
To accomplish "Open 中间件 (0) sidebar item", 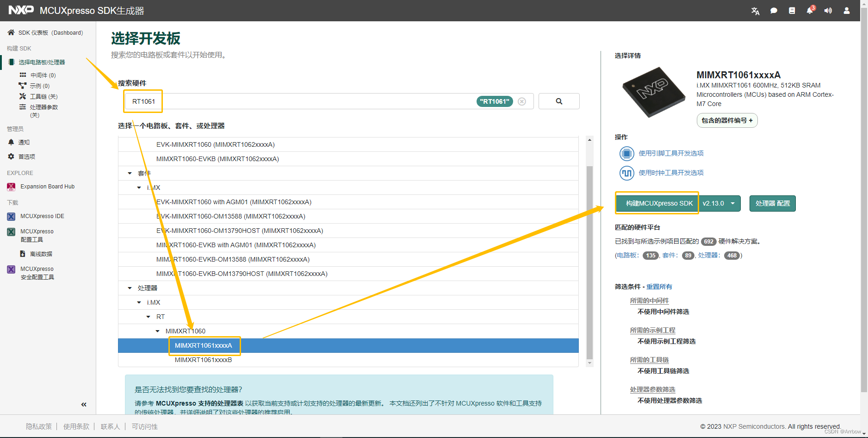I will pyautogui.click(x=43, y=75).
